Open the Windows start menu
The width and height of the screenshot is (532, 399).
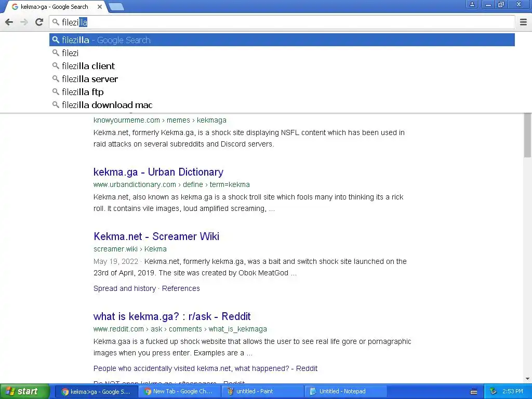point(24,392)
